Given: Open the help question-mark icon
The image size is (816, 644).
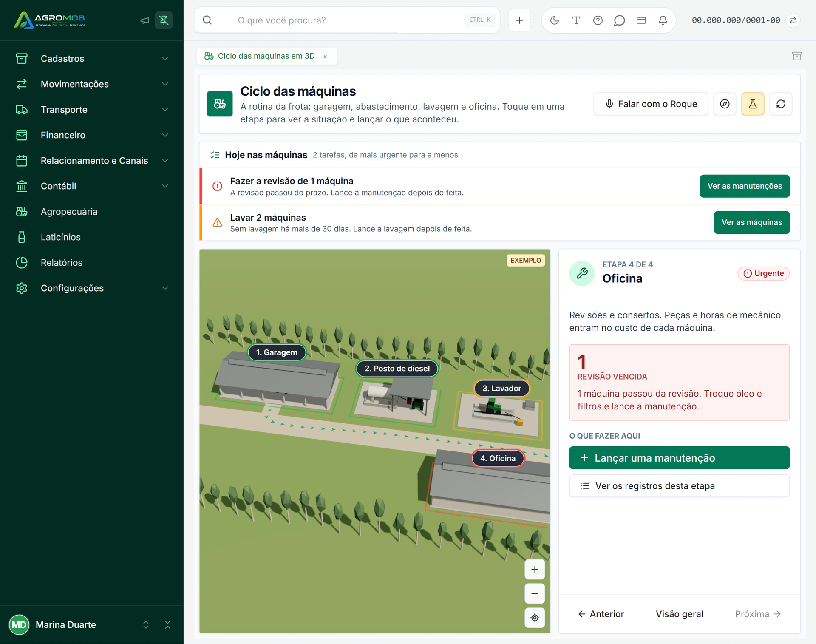Looking at the screenshot, I should tap(598, 20).
